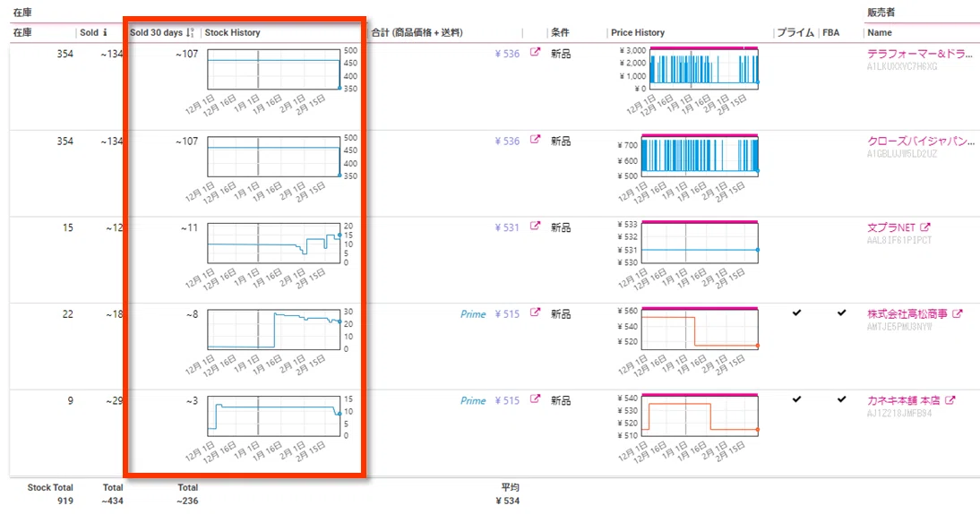Open the カネキ本舗 本店 seller link
The width and height of the screenshot is (980, 514).
click(x=903, y=400)
